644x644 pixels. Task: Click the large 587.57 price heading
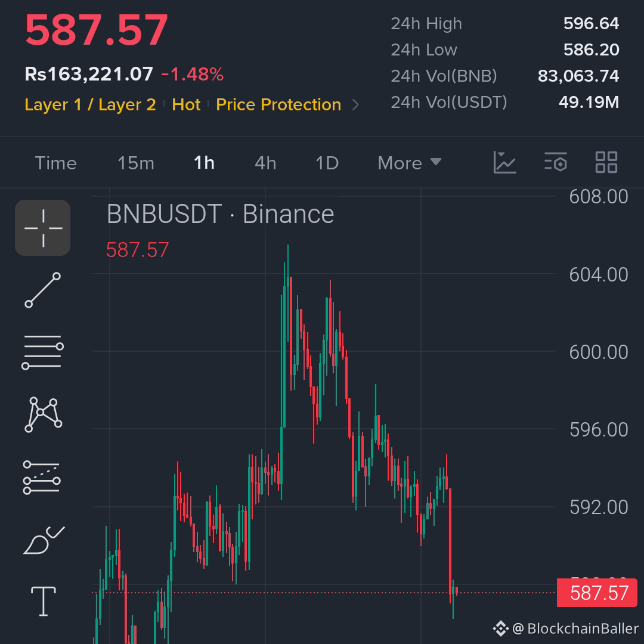pyautogui.click(x=97, y=31)
